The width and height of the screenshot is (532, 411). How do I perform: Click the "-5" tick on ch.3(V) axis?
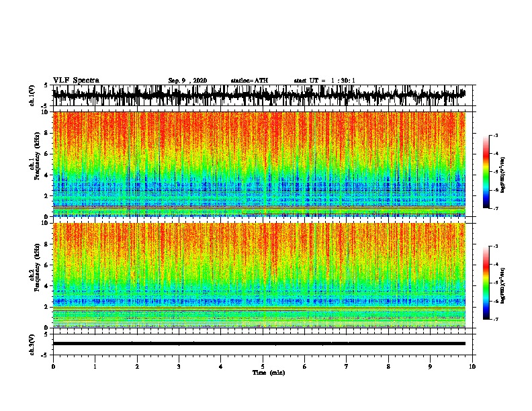45,355
